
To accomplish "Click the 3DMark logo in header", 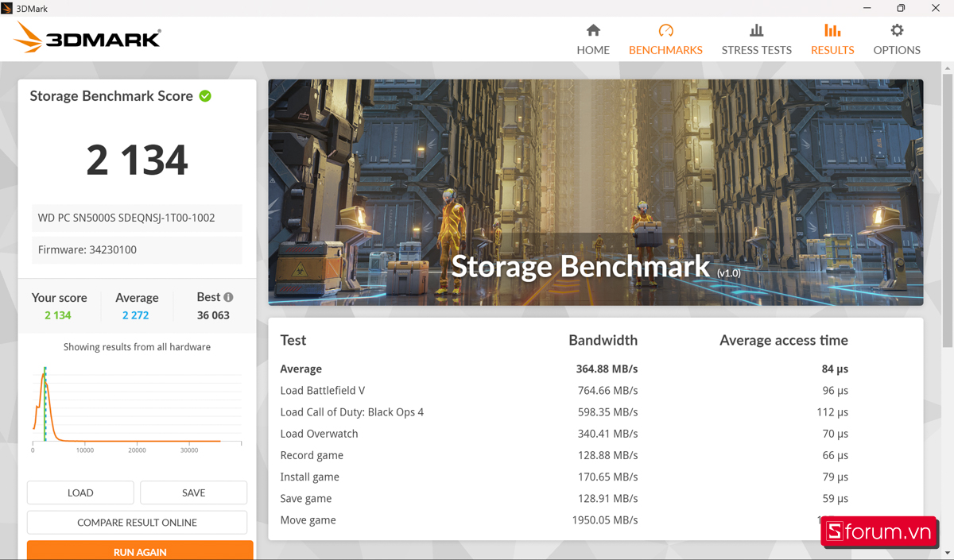I will [x=88, y=38].
